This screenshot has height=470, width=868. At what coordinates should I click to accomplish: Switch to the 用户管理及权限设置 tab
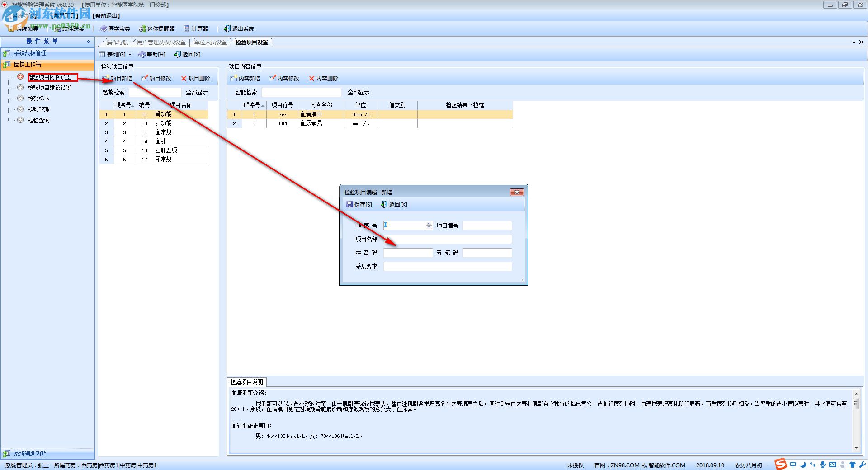[x=161, y=42]
